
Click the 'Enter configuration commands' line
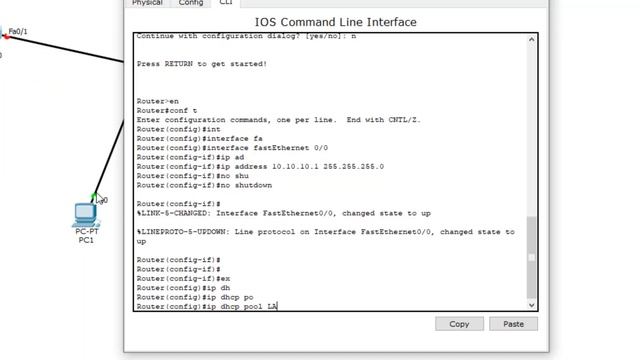pos(278,120)
